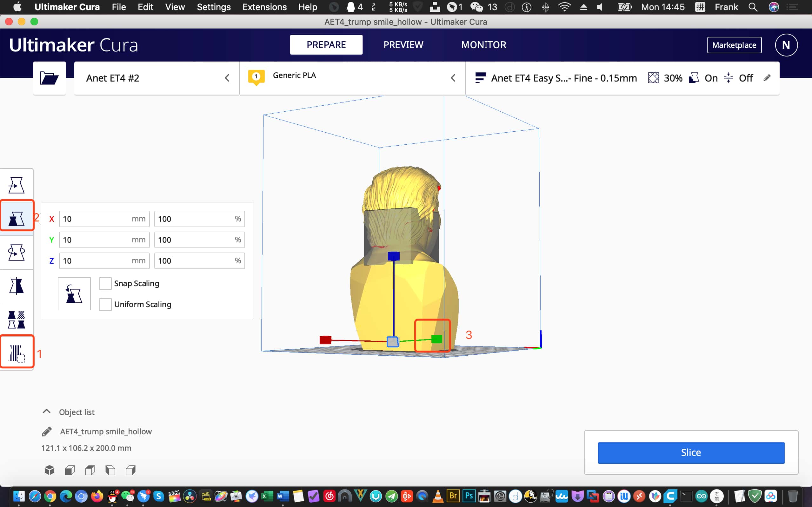The image size is (812, 507).
Task: Select AET4_trump smile_hollow in object list
Action: tap(106, 431)
